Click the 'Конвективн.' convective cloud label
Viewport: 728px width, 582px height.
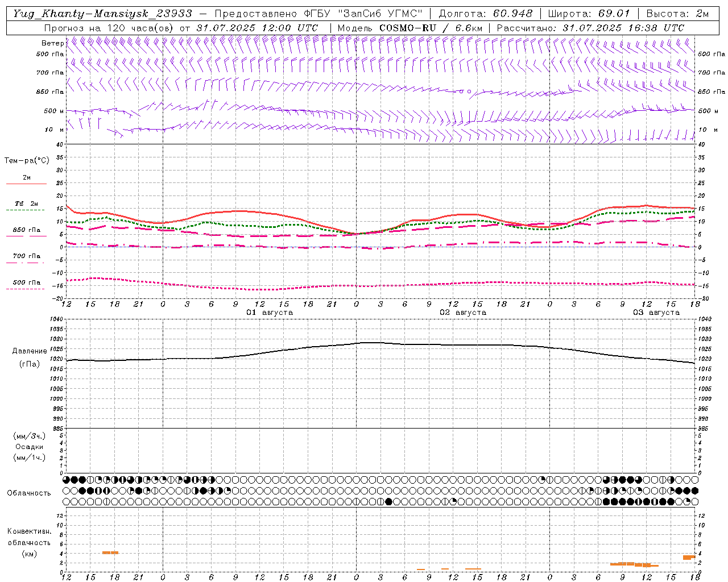29,531
